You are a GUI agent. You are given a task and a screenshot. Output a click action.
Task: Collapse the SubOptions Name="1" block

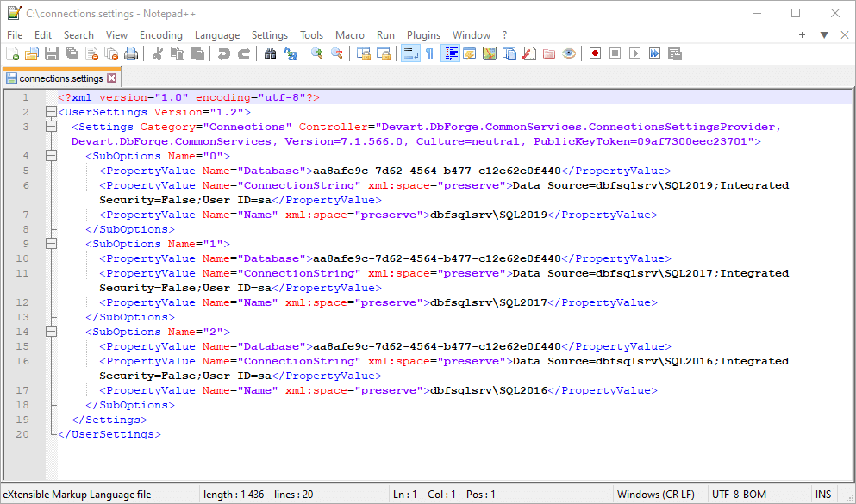click(x=52, y=244)
